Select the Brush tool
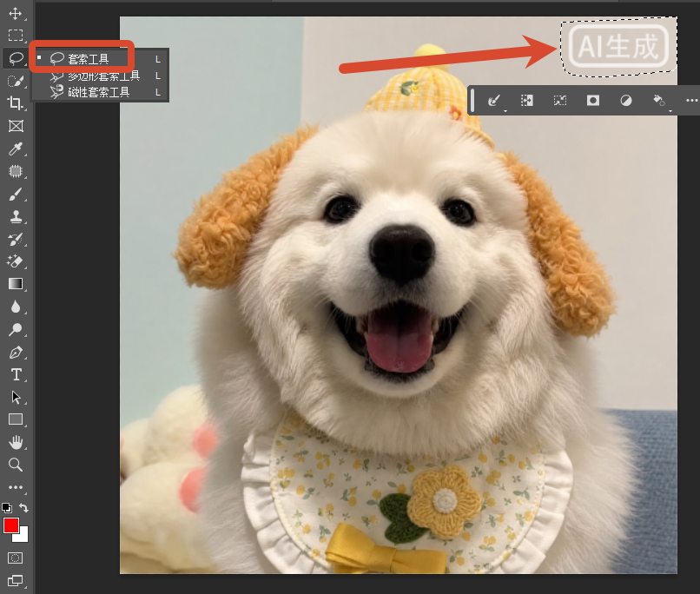 click(x=15, y=195)
